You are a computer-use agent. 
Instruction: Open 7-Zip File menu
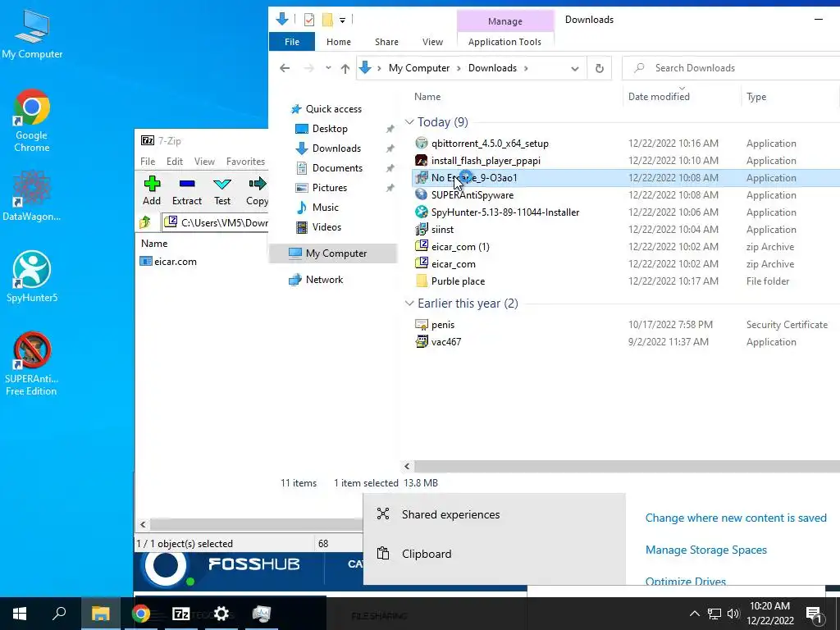148,162
